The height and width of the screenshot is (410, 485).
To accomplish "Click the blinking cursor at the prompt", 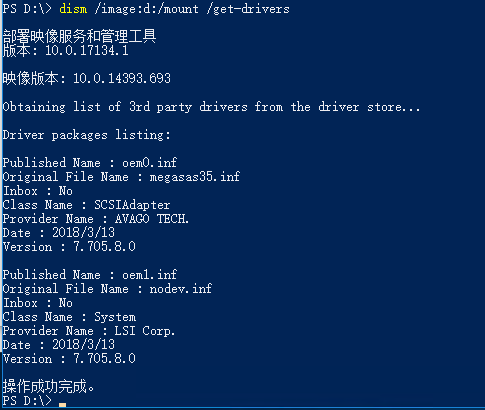I will pyautogui.click(x=62, y=405).
